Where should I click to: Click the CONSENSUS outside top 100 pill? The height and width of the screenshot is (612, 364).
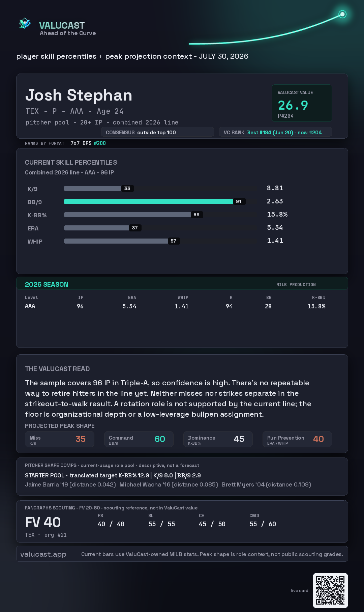[157, 132]
